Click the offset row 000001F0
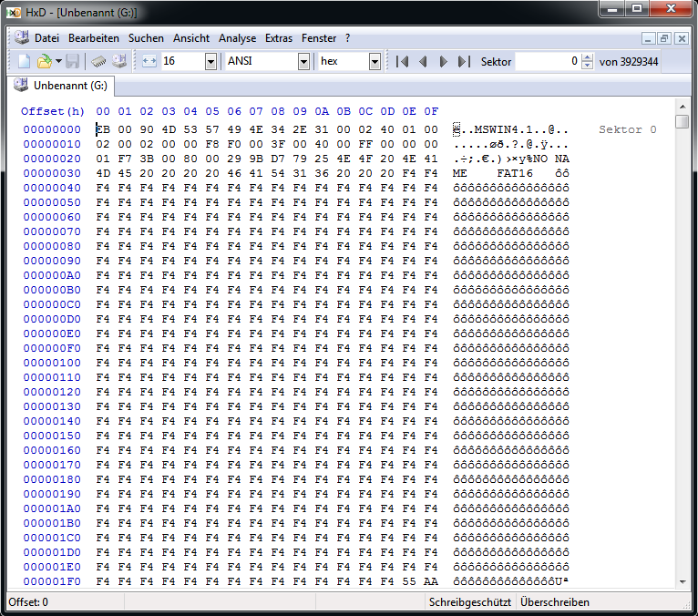The height and width of the screenshot is (616, 698). coord(52,581)
